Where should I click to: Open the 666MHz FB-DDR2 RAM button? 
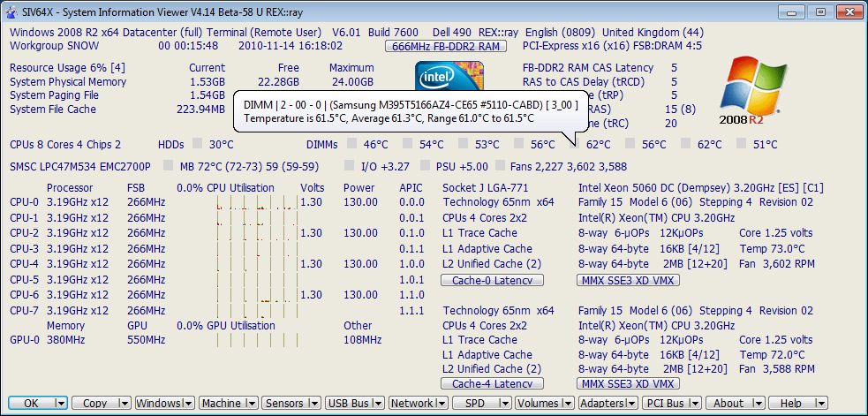(x=446, y=46)
